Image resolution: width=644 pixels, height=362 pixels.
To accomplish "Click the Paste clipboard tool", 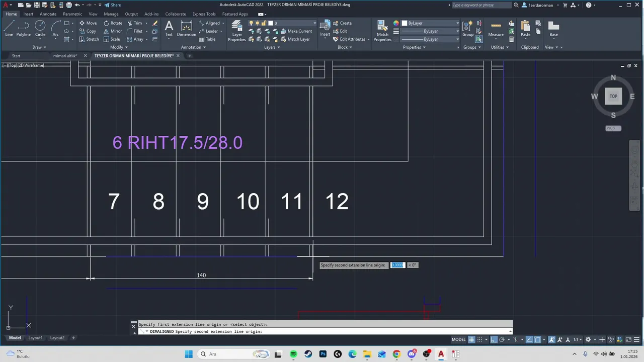I will click(x=525, y=28).
